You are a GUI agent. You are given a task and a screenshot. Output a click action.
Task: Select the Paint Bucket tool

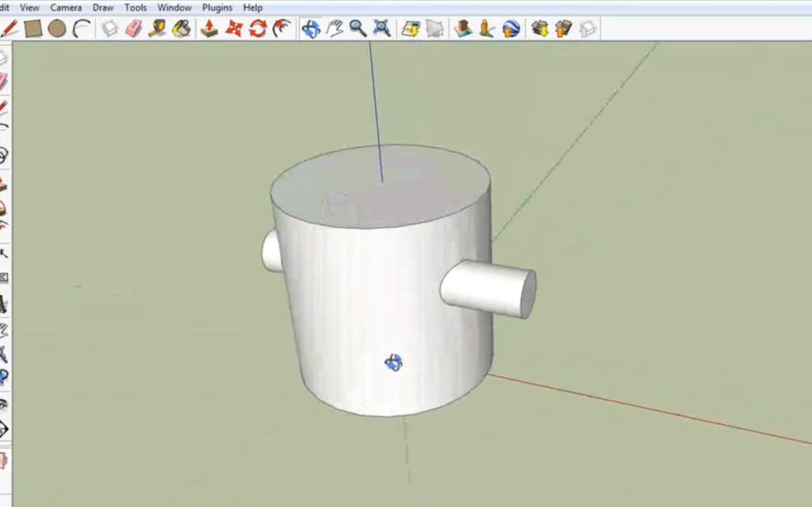(x=181, y=27)
